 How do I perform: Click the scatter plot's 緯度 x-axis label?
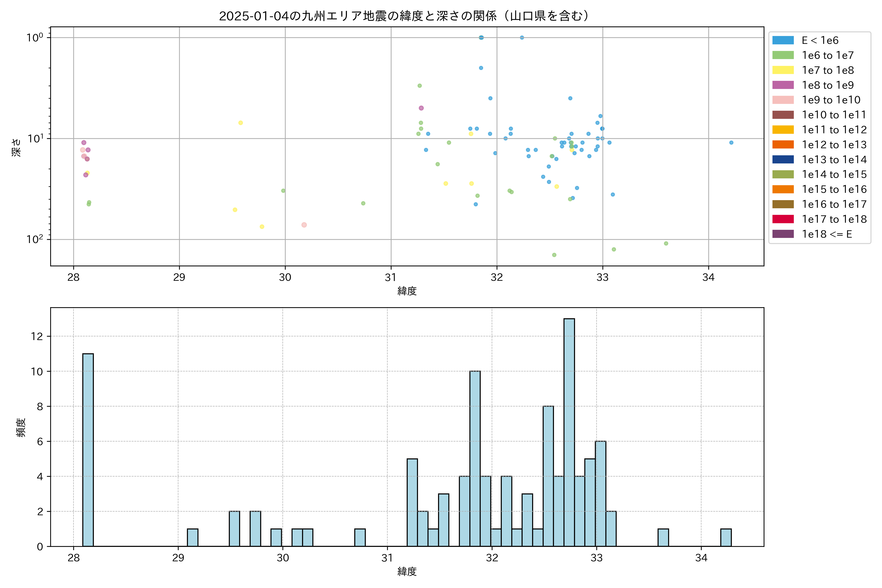407,291
